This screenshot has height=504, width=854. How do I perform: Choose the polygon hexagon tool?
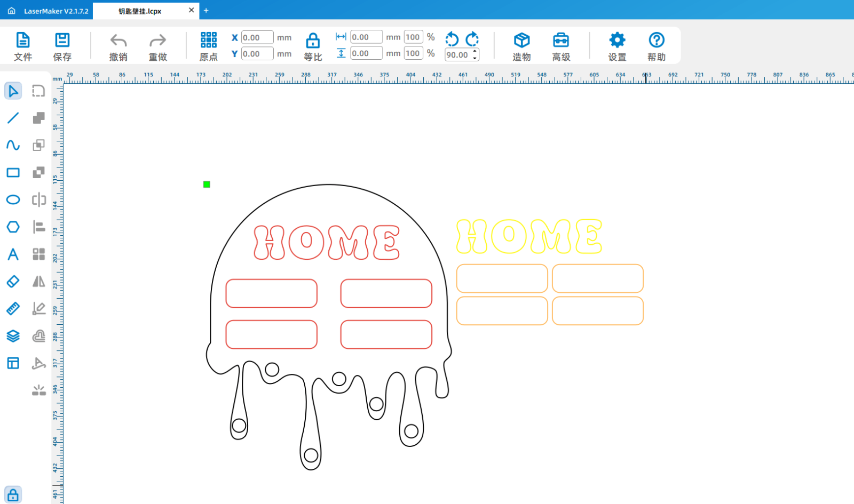click(x=13, y=227)
